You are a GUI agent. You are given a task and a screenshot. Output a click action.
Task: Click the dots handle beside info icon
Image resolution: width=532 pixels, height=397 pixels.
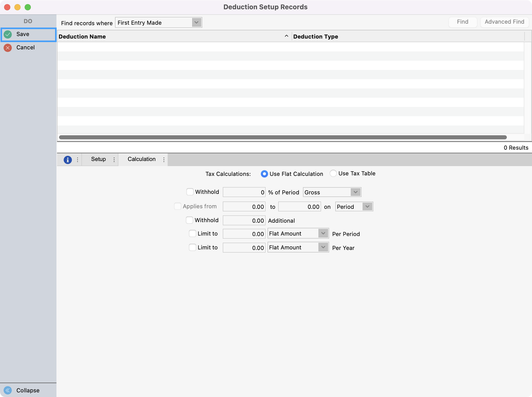point(77,160)
